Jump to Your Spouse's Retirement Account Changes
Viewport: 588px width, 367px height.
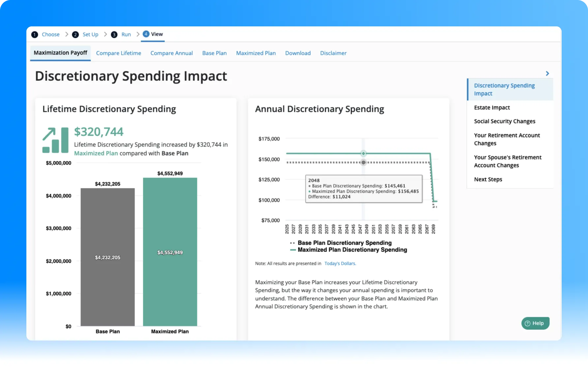pos(508,161)
